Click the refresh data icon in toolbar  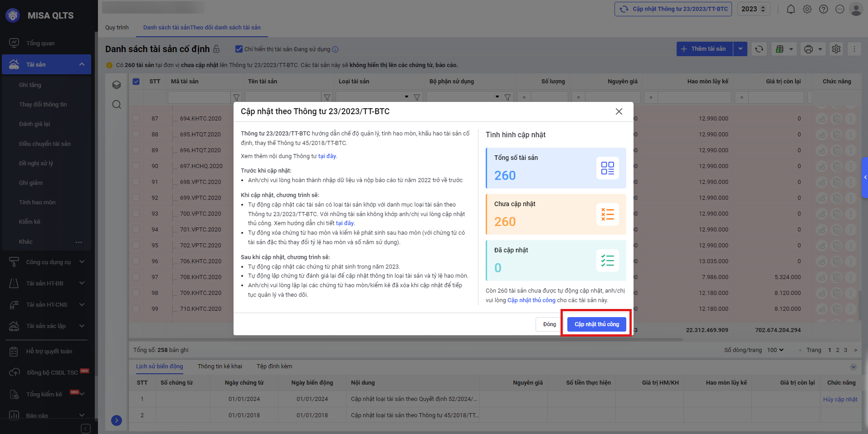[759, 49]
